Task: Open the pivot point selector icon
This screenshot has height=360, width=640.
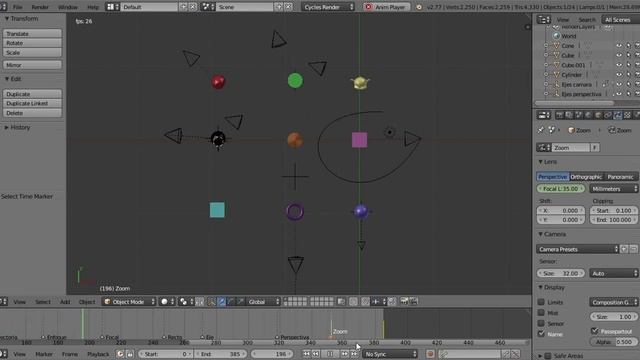Action: tap(187, 302)
